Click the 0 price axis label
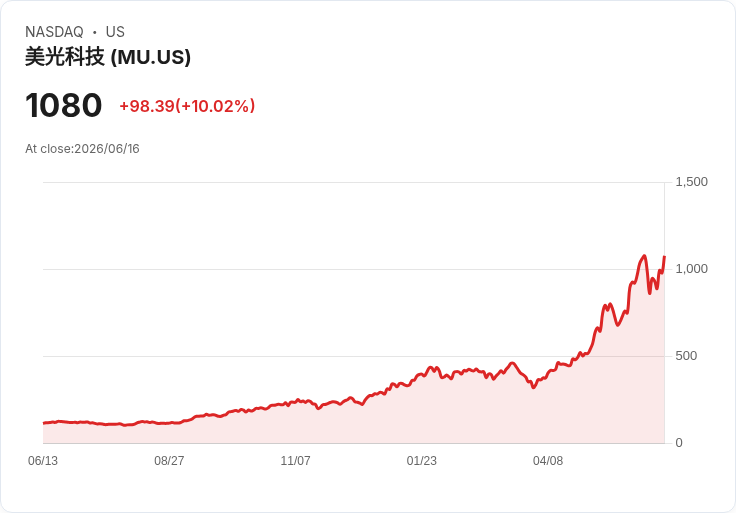 pyautogui.click(x=679, y=443)
